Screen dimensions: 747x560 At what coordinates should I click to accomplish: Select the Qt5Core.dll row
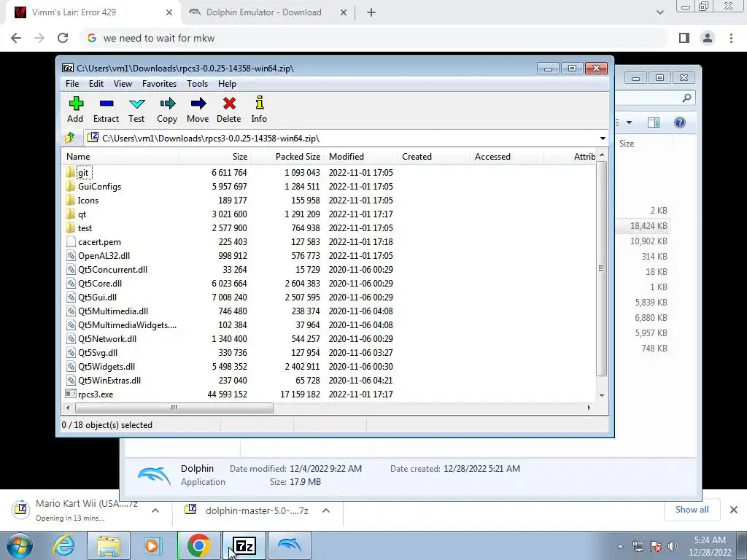tap(329, 284)
